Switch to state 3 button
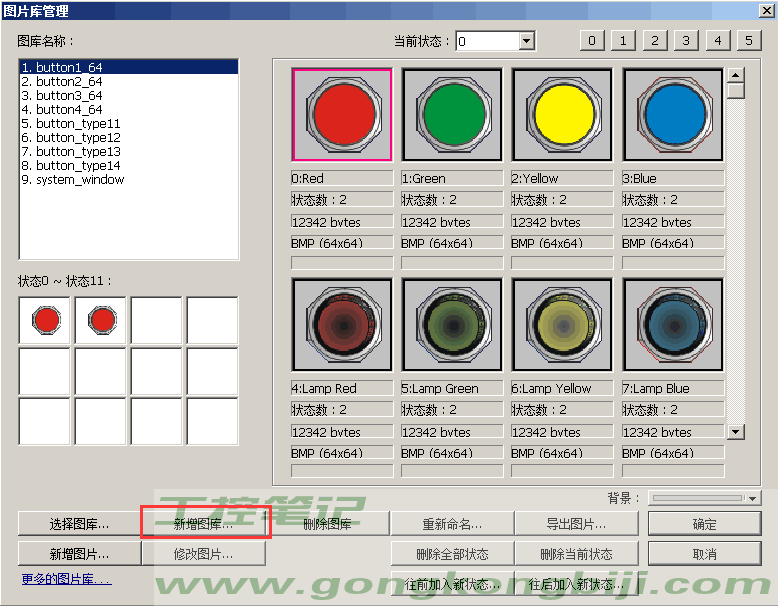Image resolution: width=778 pixels, height=606 pixels. tap(685, 41)
